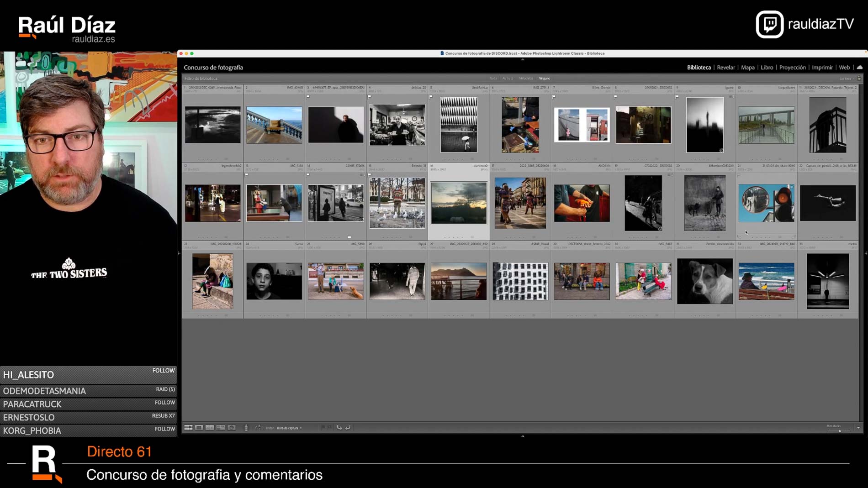868x488 pixels.
Task: Rotate photo clockwise with toolbar arrow
Action: tap(348, 428)
